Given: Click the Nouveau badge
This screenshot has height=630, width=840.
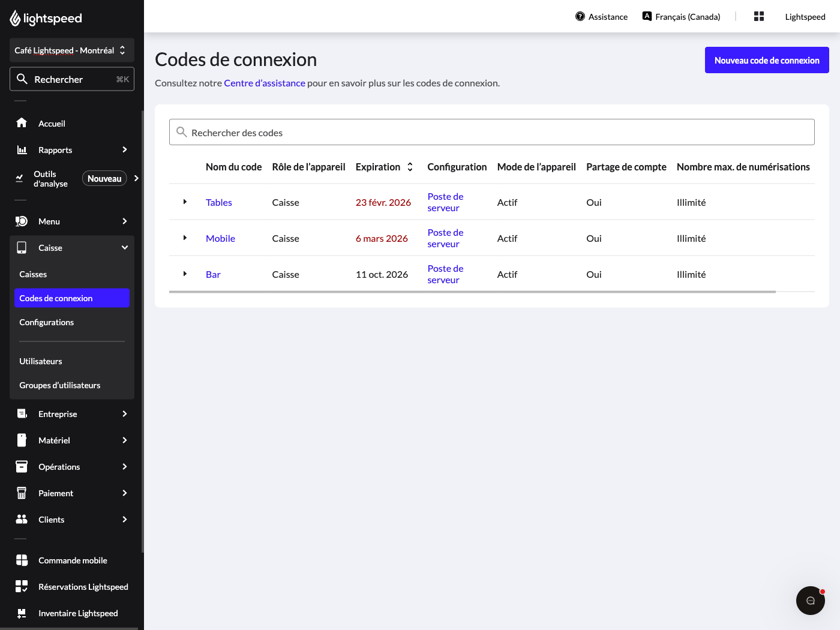Looking at the screenshot, I should point(104,178).
